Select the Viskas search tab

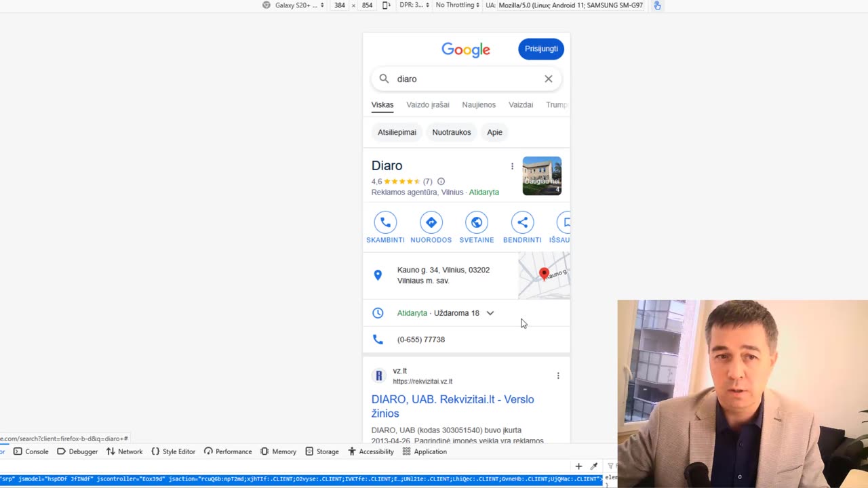click(x=382, y=105)
